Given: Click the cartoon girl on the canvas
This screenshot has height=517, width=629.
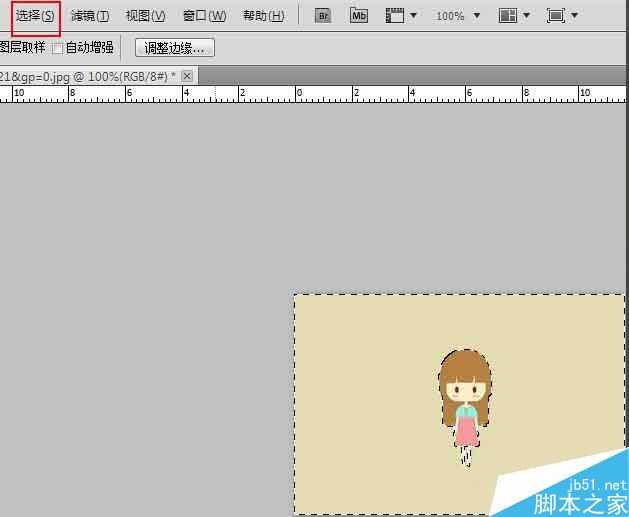Looking at the screenshot, I should tap(465, 395).
